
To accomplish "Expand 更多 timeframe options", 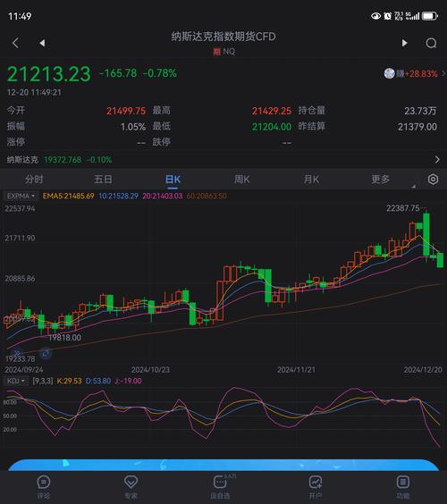I will pyautogui.click(x=381, y=179).
